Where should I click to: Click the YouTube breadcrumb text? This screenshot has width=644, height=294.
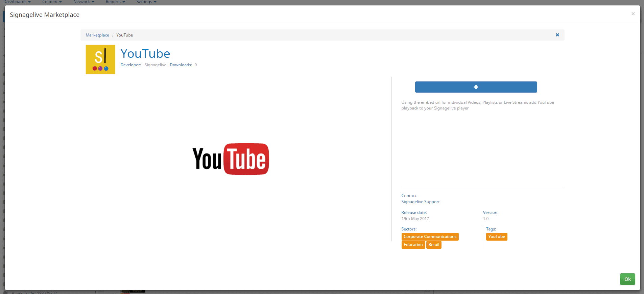click(125, 35)
